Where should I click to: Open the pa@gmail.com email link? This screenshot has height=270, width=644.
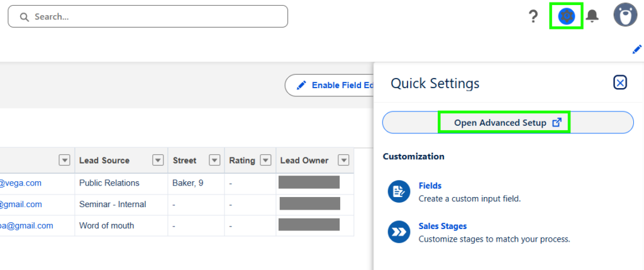pos(26,225)
